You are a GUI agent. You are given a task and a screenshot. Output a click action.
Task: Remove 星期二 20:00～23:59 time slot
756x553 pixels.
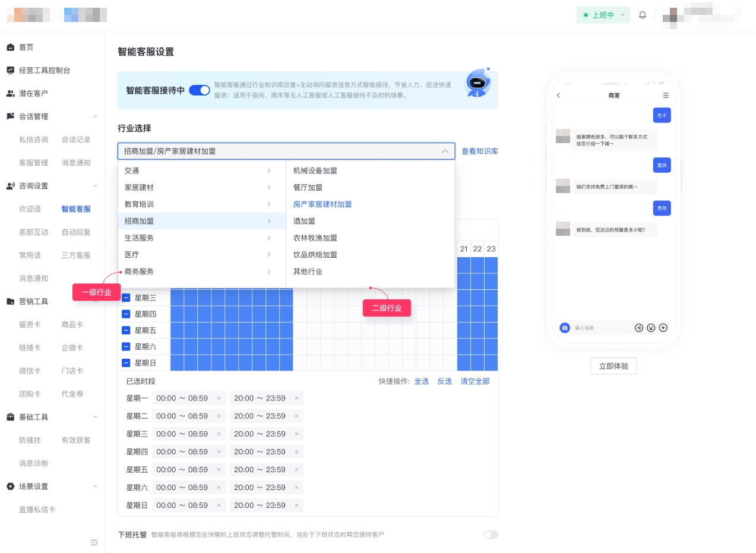[296, 416]
